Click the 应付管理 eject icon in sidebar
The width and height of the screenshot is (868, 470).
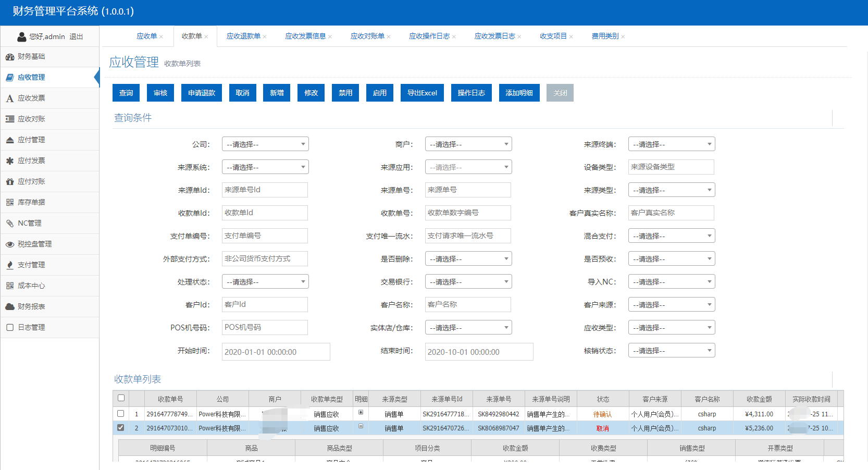point(9,140)
